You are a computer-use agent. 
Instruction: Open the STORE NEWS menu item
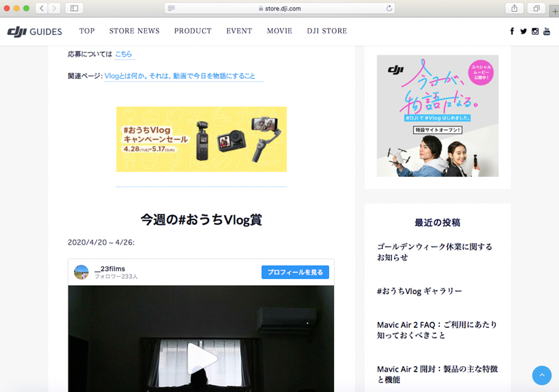134,31
